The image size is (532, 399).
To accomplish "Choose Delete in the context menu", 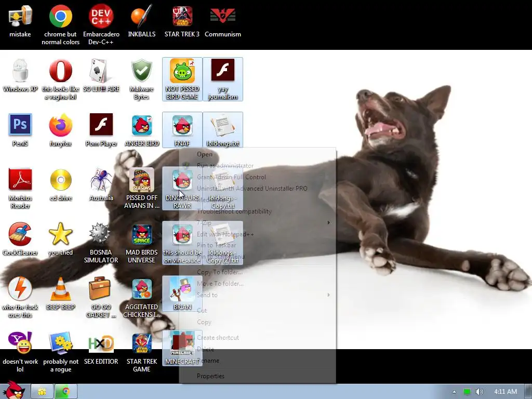I will 258,349.
